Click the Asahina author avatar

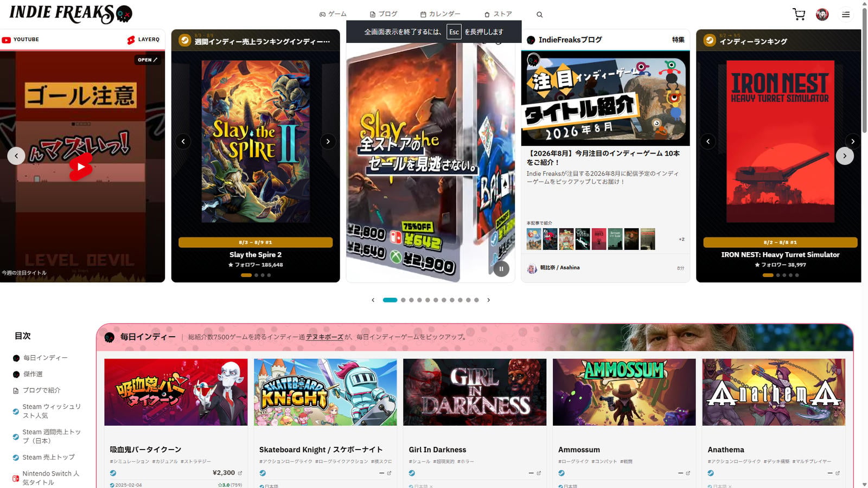point(532,268)
